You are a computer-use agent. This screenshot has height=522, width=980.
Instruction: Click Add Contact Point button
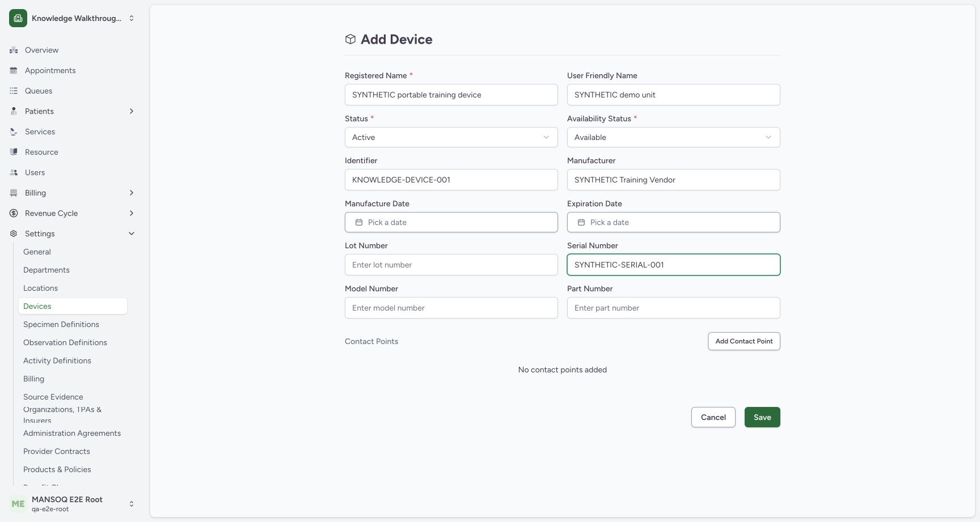click(x=744, y=341)
